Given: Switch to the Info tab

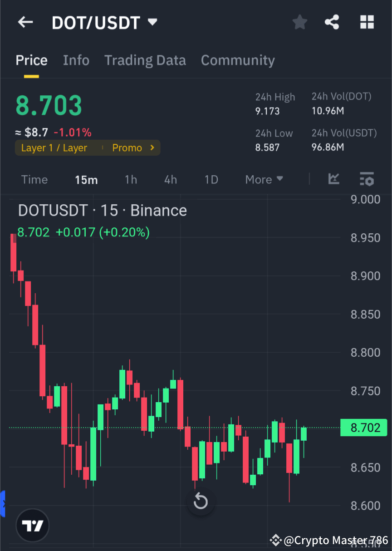Looking at the screenshot, I should click(x=76, y=60).
